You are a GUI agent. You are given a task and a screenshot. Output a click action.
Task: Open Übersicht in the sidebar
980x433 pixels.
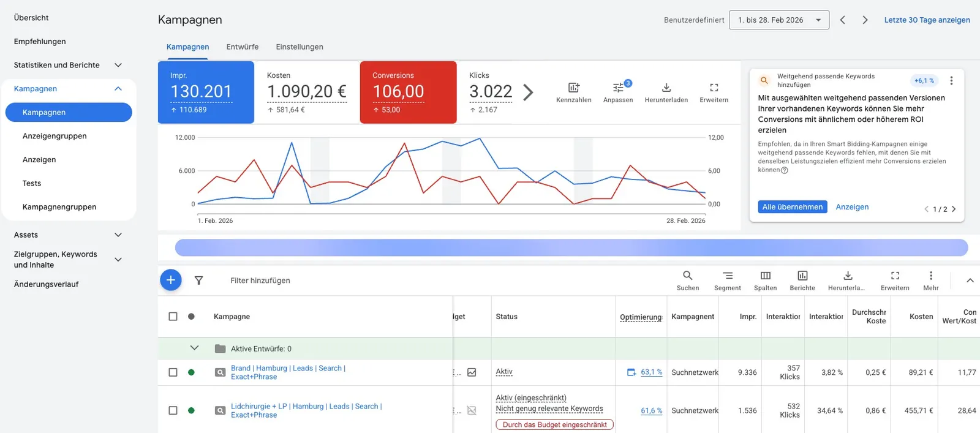pos(31,18)
